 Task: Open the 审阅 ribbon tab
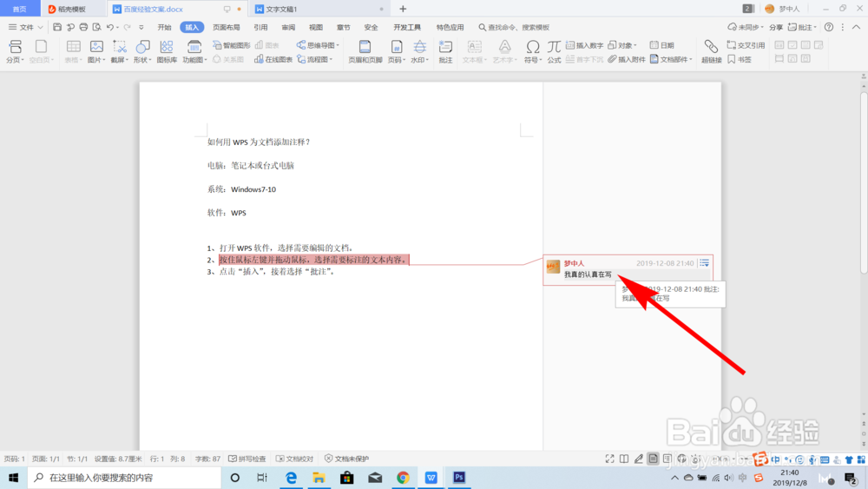[288, 27]
